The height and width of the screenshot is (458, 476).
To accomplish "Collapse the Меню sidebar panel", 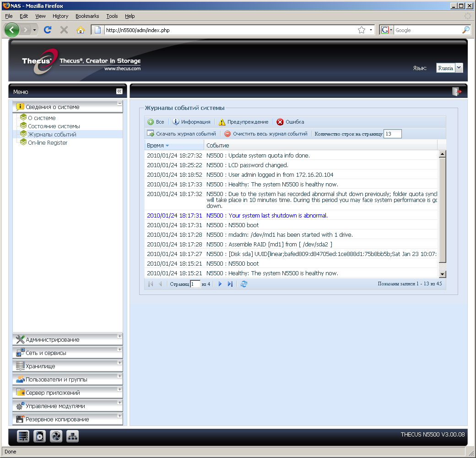I will [x=119, y=91].
